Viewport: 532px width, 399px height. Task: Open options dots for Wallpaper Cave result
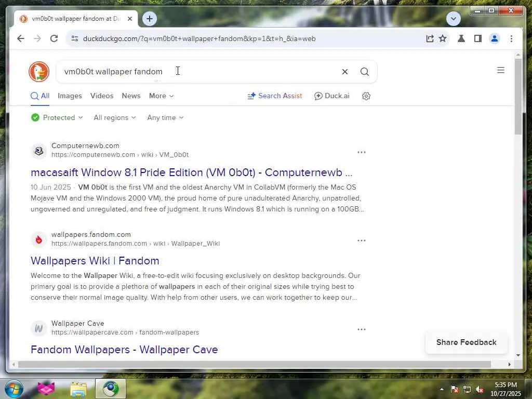coord(362,329)
